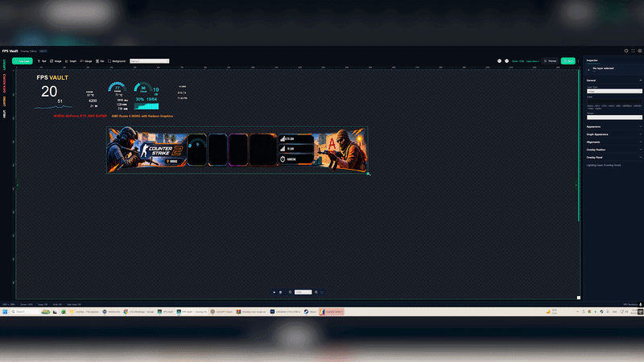Click the resize handle at banner corner
The height and width of the screenshot is (362, 644).
pos(369,174)
